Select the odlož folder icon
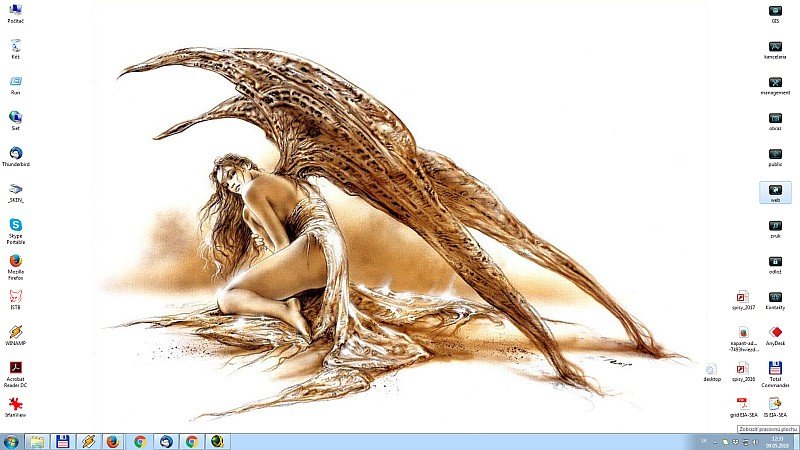Image resolution: width=800 pixels, height=450 pixels. tap(775, 265)
